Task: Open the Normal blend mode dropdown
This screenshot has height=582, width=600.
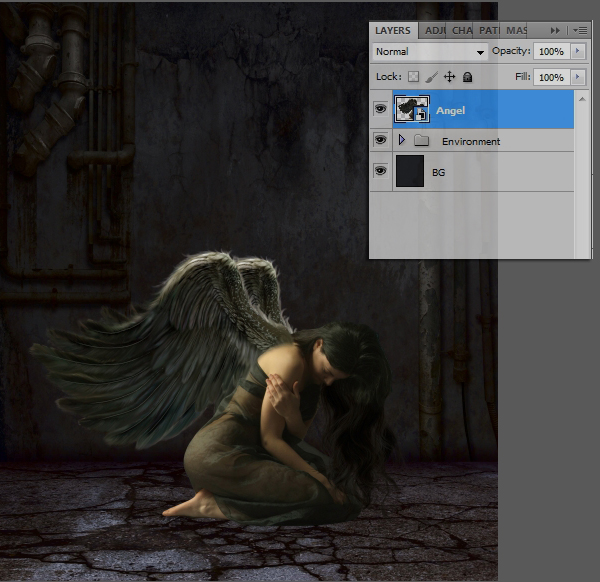Action: coord(429,52)
